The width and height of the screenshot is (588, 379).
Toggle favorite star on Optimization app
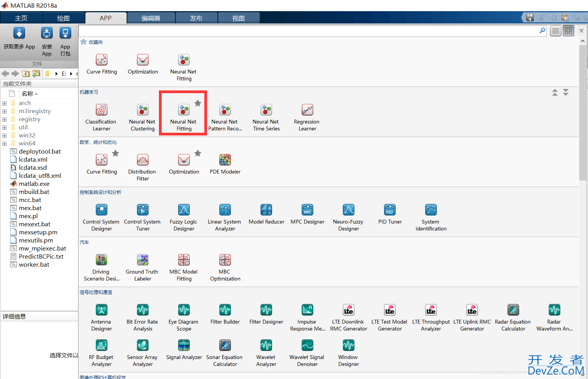pos(198,153)
